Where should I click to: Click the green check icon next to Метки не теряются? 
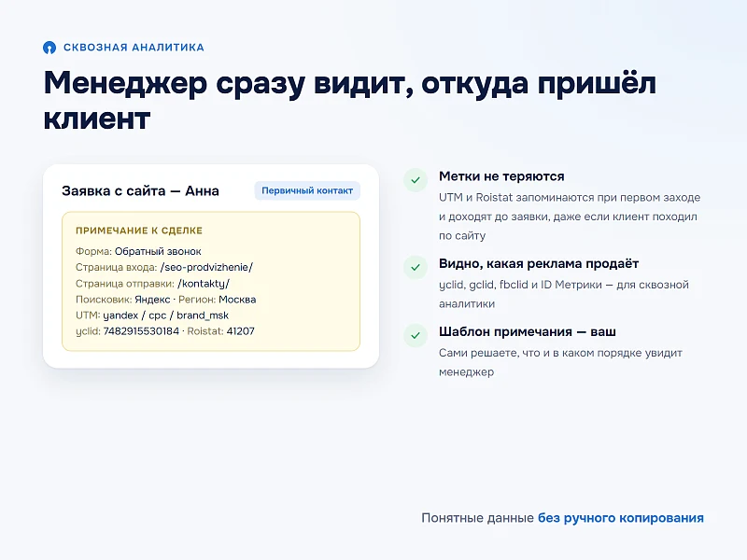click(416, 180)
